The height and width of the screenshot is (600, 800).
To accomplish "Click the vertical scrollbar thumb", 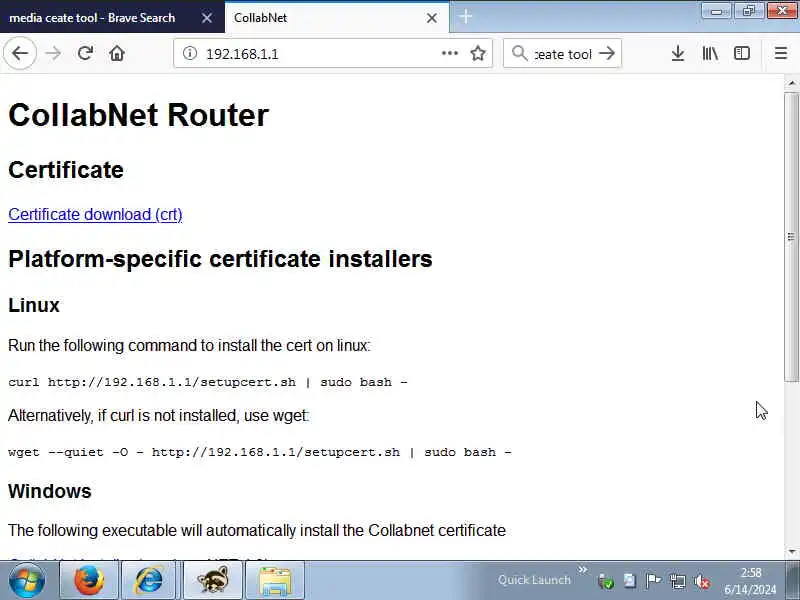I will pos(791,237).
